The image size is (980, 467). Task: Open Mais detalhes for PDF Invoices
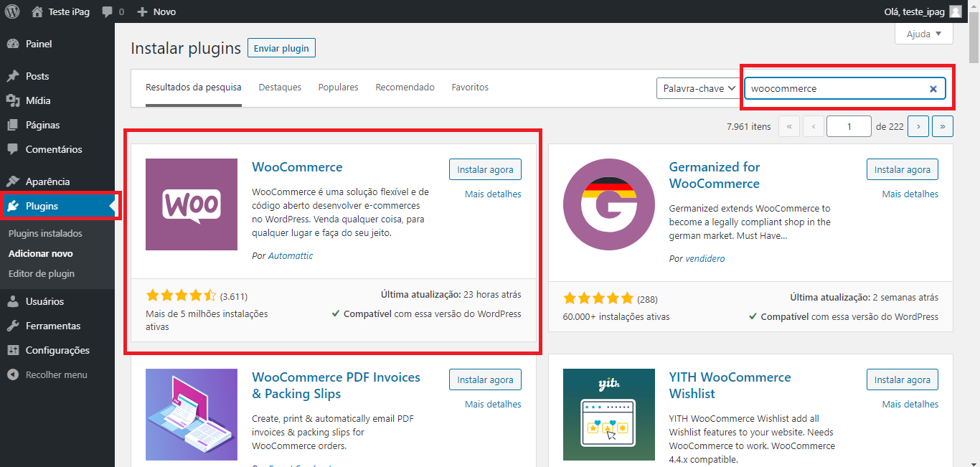493,405
